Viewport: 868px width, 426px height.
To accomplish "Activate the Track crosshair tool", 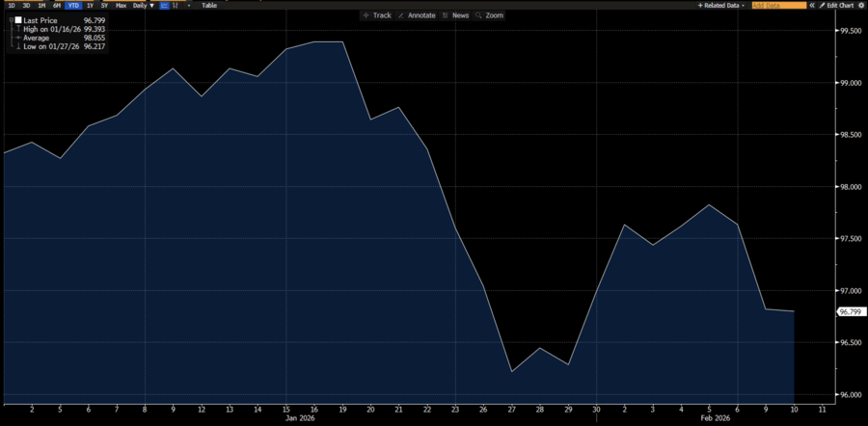I will pos(377,15).
